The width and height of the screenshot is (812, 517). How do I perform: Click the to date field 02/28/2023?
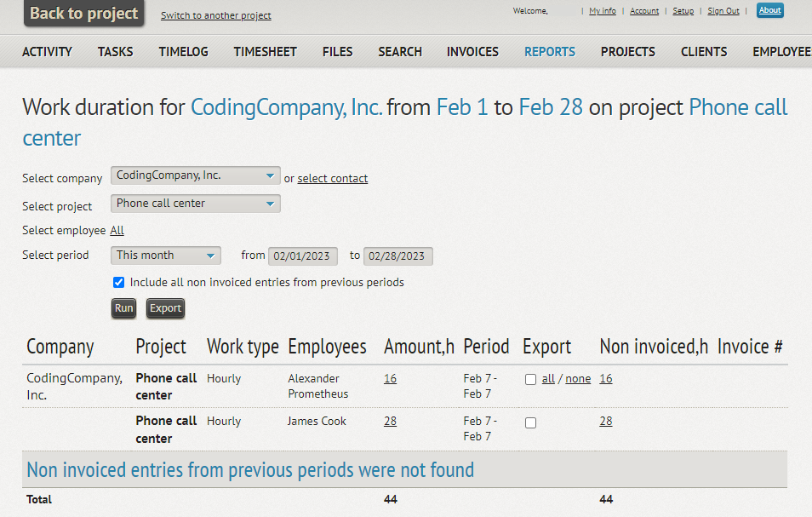click(398, 256)
